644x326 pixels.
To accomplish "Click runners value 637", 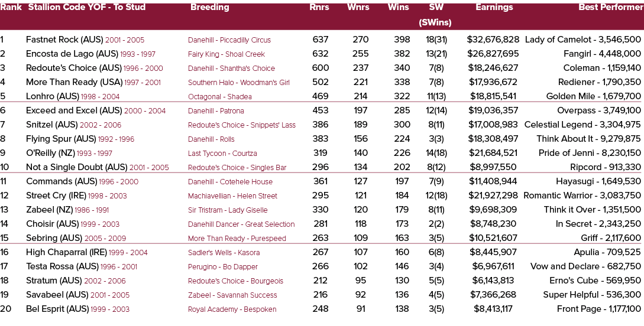I will [321, 40].
